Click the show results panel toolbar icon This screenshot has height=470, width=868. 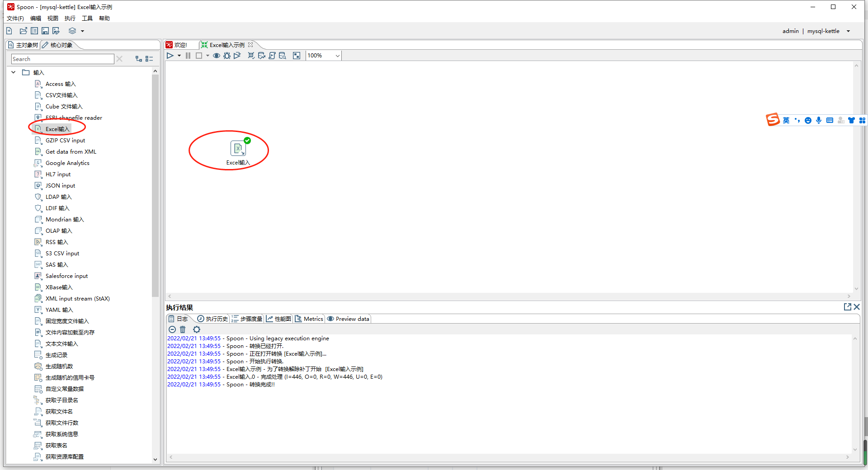(297, 56)
